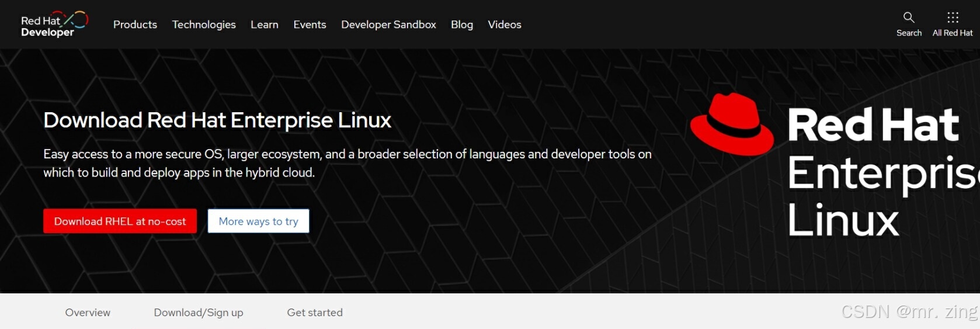Viewport: 980px width, 329px height.
Task: Click the 'Easy access to a more secure OS' description
Action: pos(347,163)
